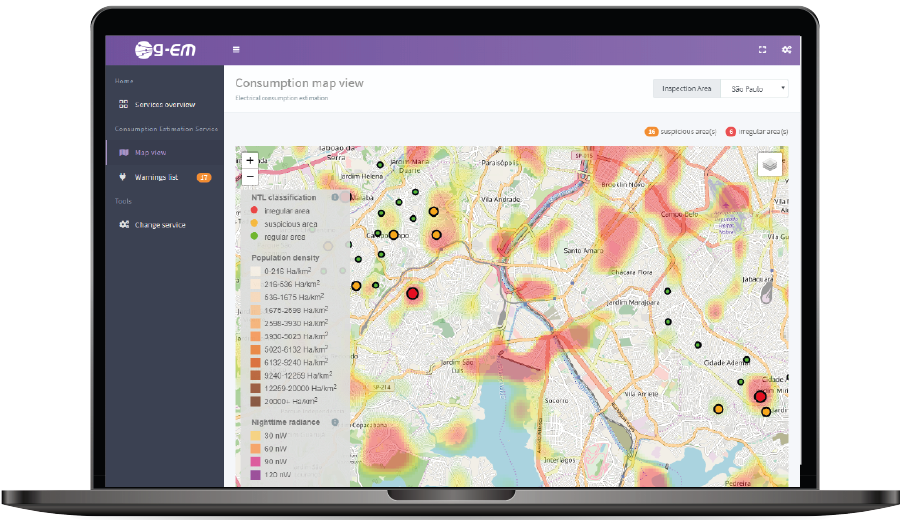Click the large red irregular marker at map center

click(412, 293)
